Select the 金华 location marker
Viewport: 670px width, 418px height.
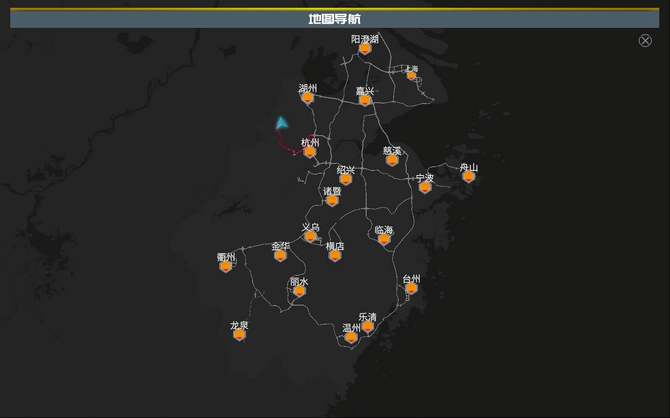pos(280,255)
